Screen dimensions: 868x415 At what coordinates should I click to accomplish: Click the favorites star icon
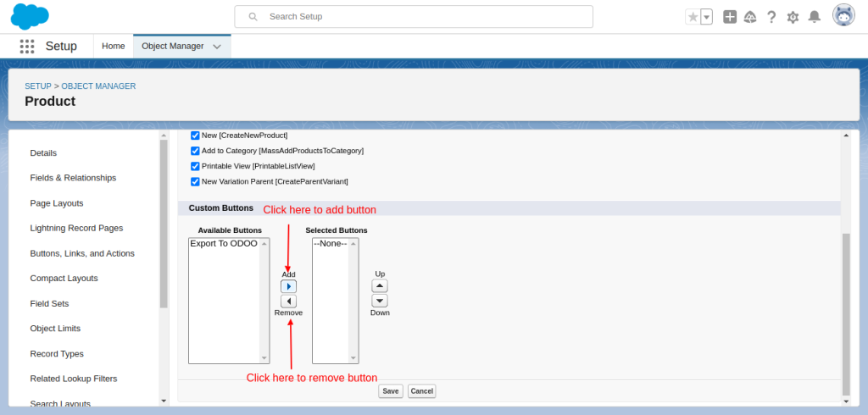[693, 17]
